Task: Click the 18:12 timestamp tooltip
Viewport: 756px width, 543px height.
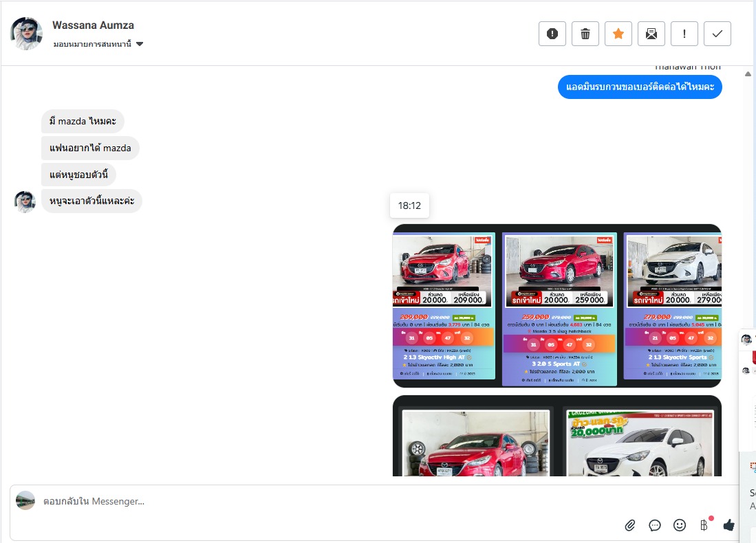Action: point(409,206)
